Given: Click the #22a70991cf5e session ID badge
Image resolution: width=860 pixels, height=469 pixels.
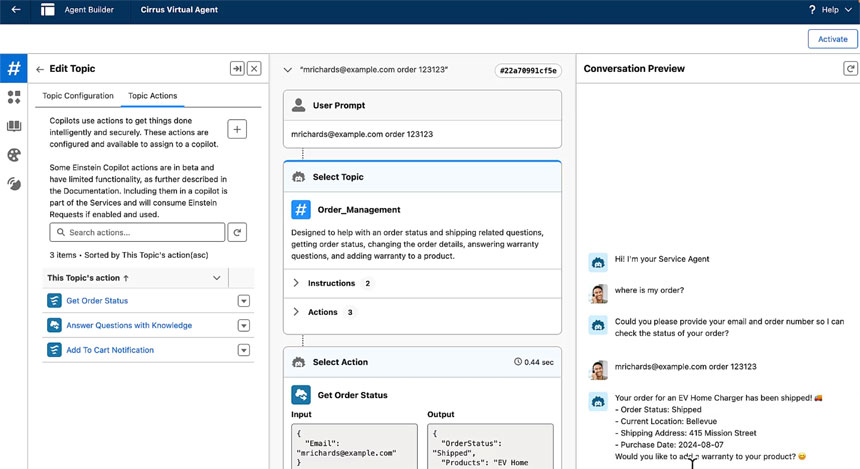Looking at the screenshot, I should coord(528,70).
